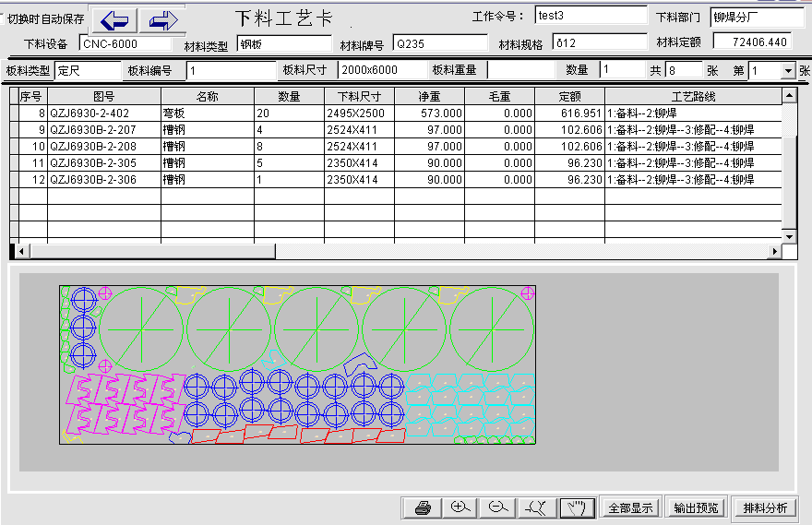Click the 下料设备 field showing CNC-6000
Image resolution: width=812 pixels, height=525 pixels.
point(125,43)
